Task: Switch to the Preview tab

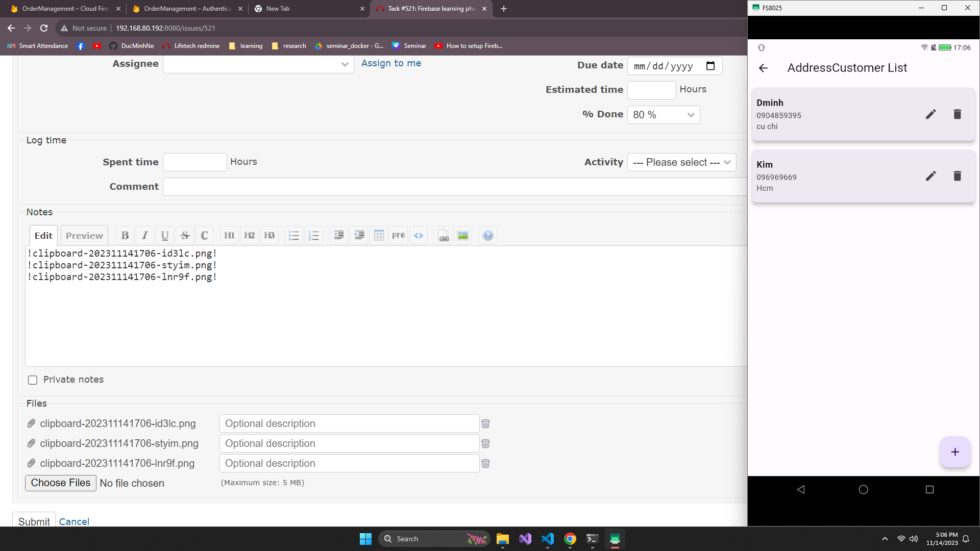Action: click(x=84, y=235)
